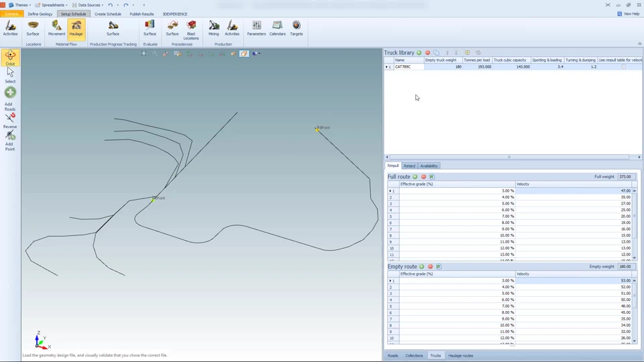Switch to Define Geology tab

[x=40, y=14]
